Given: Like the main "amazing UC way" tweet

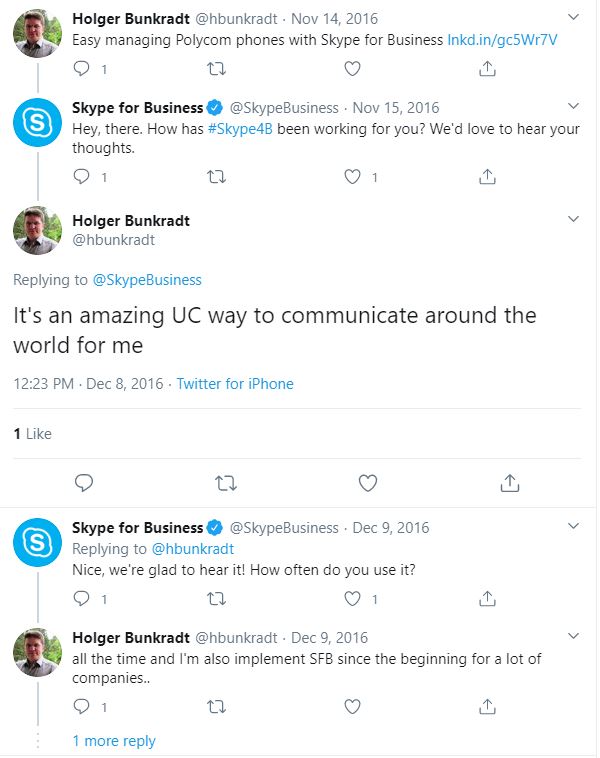Looking at the screenshot, I should pos(367,483).
